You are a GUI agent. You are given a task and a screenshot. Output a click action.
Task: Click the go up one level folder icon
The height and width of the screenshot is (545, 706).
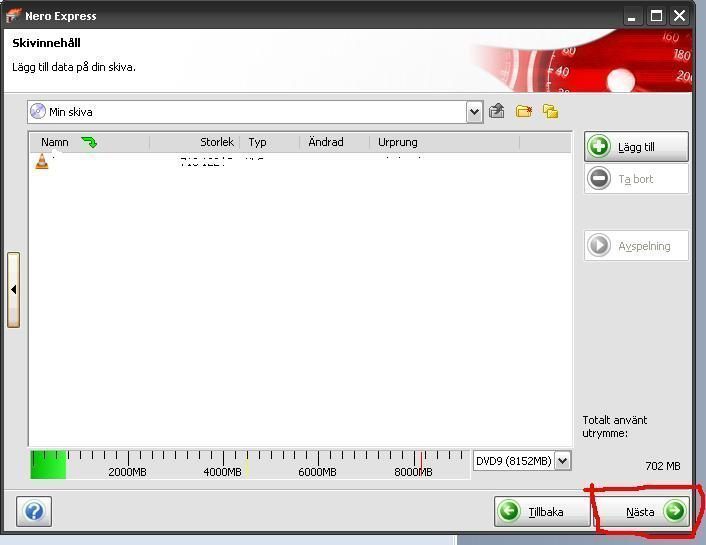[497, 111]
